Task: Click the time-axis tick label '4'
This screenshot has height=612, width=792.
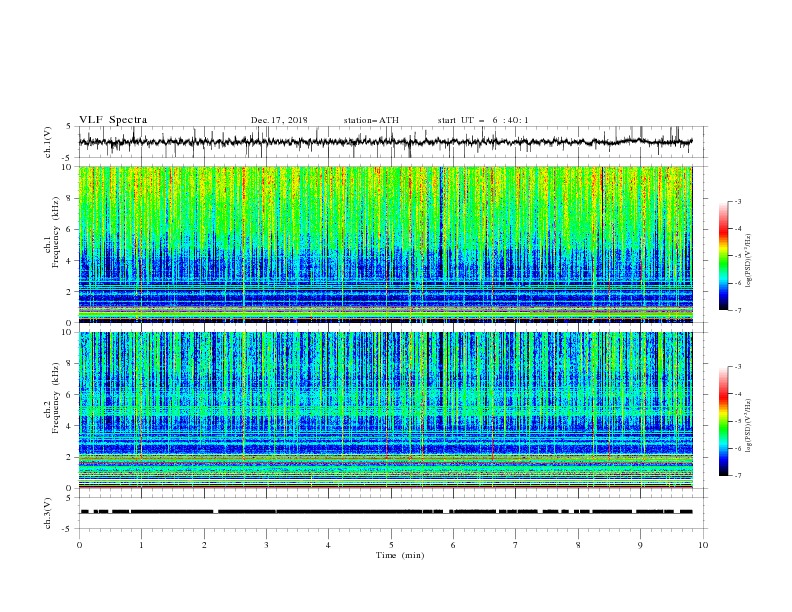Action: (x=329, y=545)
